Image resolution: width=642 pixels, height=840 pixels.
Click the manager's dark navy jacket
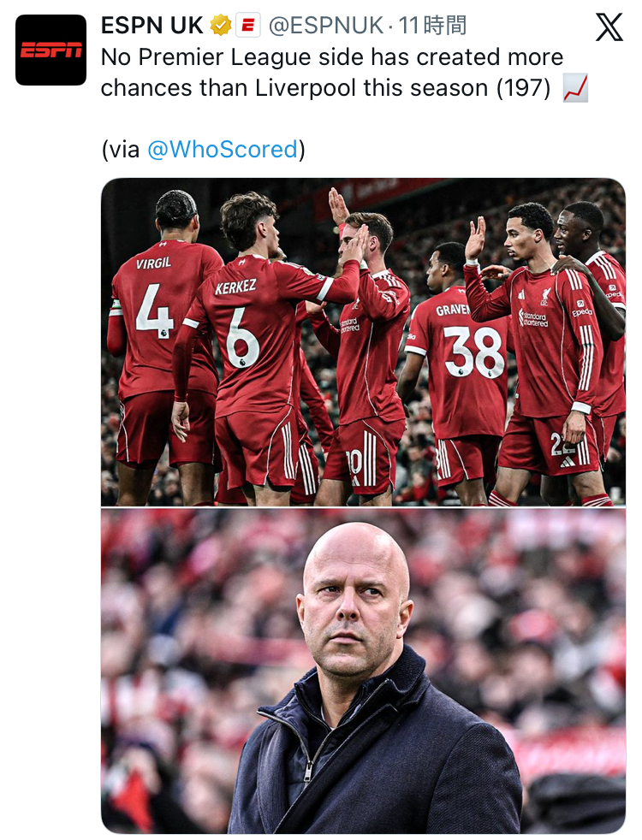(377, 761)
